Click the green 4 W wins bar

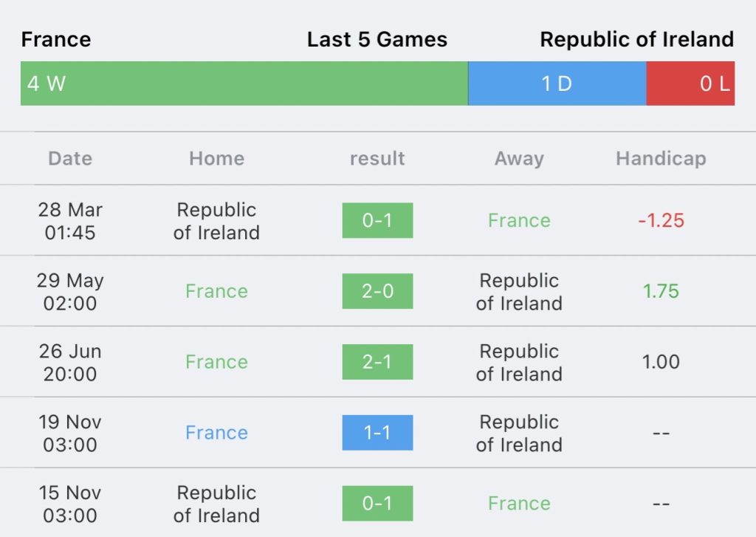tap(244, 83)
